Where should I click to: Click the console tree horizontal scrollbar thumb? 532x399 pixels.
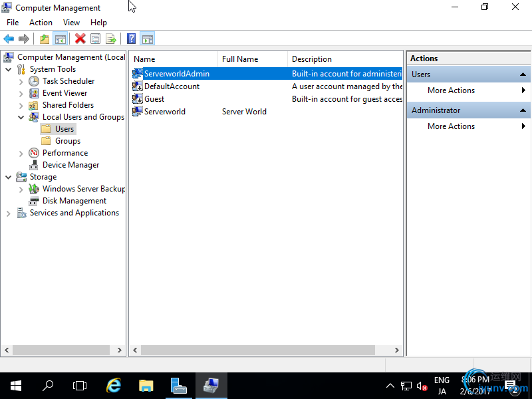tap(61, 350)
